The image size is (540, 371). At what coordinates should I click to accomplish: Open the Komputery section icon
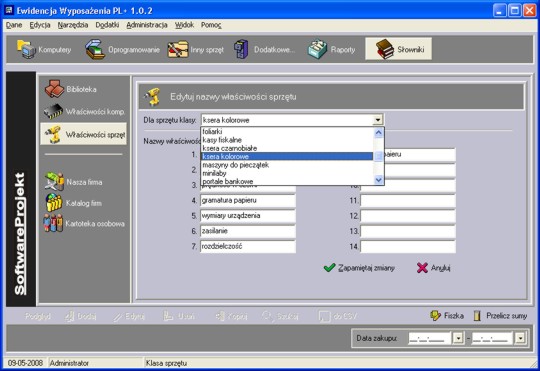26,49
